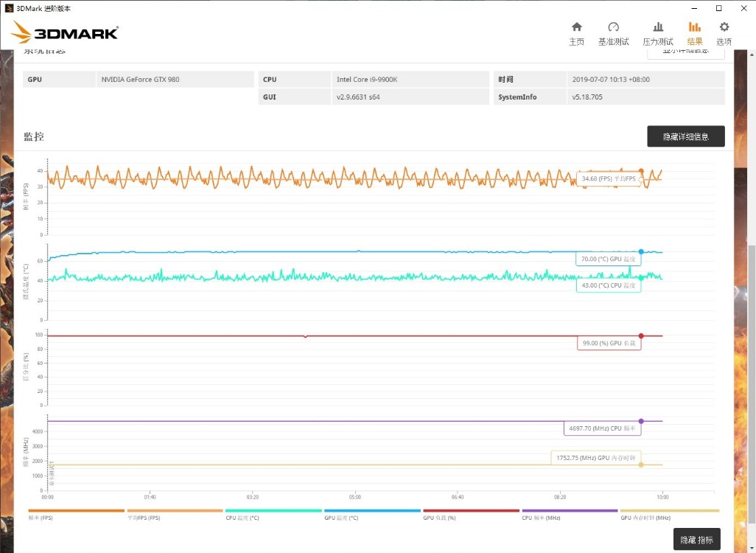756x553 pixels.
Task: Click the vertical scrollbar thumb
Action: coord(752,384)
